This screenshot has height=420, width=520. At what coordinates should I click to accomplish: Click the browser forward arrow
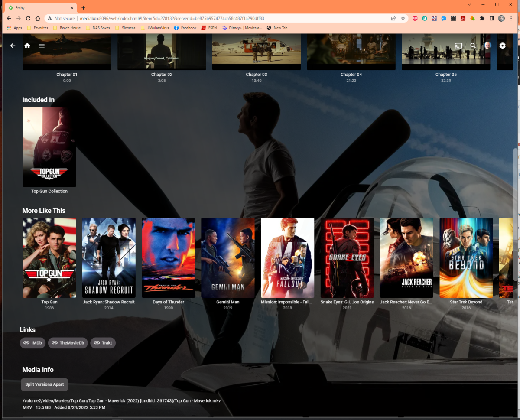pos(19,19)
